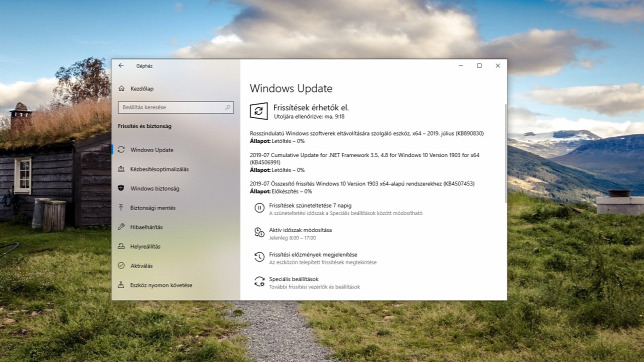Click the Eszköz nyomon követése icon
Image resolution: width=644 pixels, height=362 pixels.
click(x=121, y=285)
